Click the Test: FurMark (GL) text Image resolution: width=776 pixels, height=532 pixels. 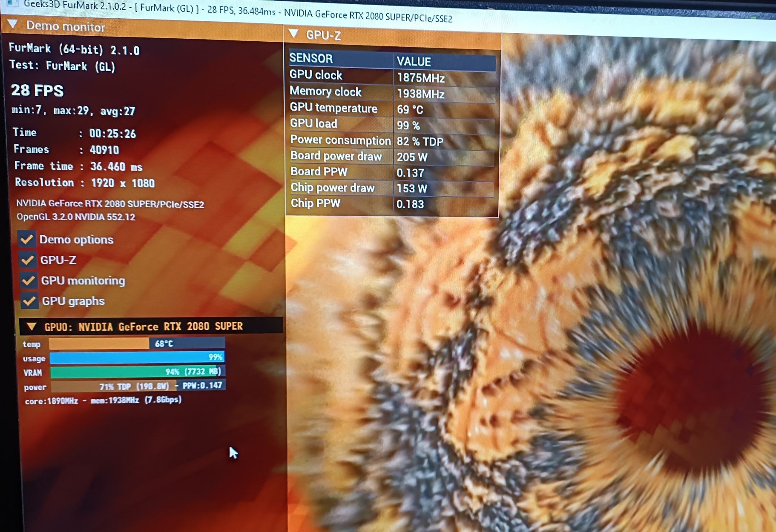point(63,66)
